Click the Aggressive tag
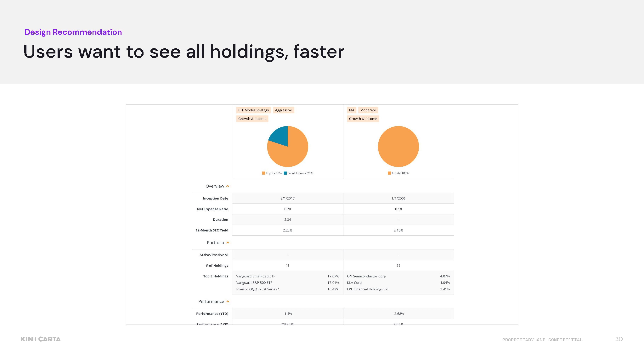Image resolution: width=644 pixels, height=362 pixels. [283, 110]
